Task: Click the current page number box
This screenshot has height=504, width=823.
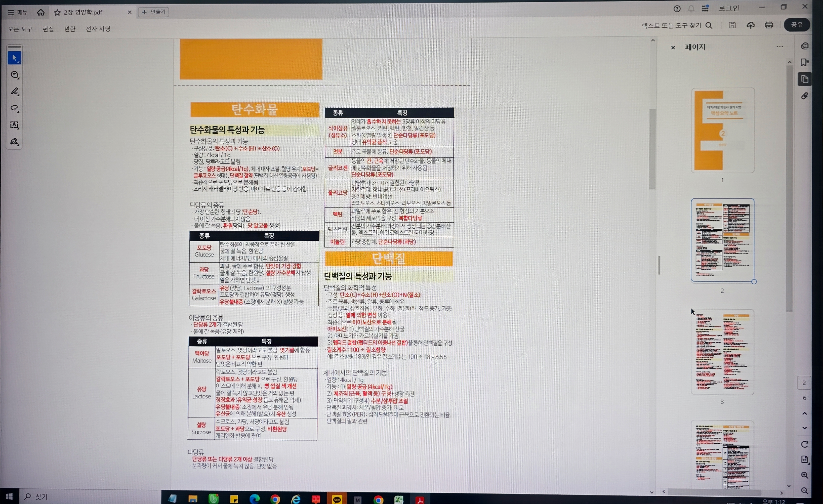Action: pos(804,383)
